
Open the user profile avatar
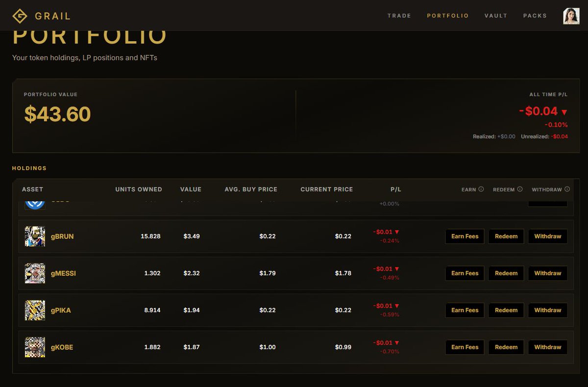pos(571,16)
